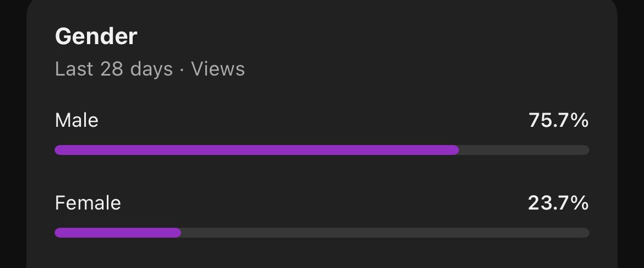Viewport: 644px width, 268px height.
Task: Click the Male label
Action: [x=77, y=121]
